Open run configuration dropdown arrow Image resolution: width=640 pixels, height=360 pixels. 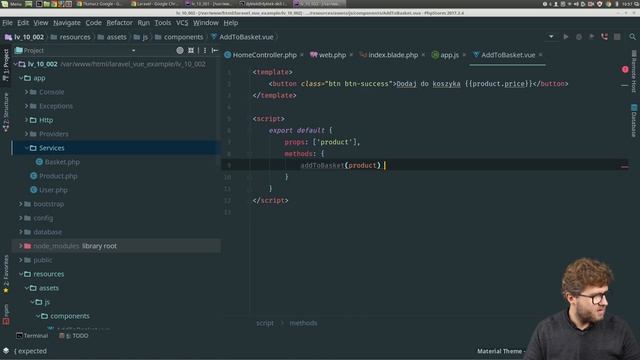[x=551, y=37]
